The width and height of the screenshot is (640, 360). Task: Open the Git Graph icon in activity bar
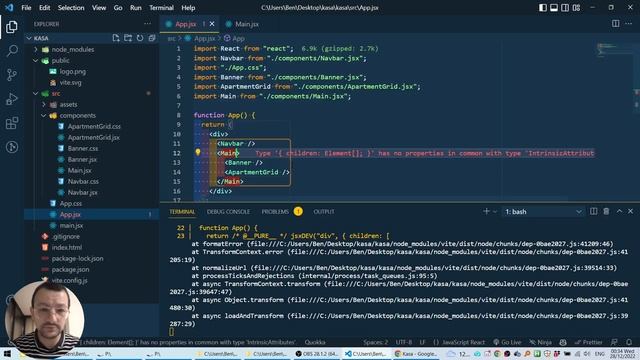(12, 147)
